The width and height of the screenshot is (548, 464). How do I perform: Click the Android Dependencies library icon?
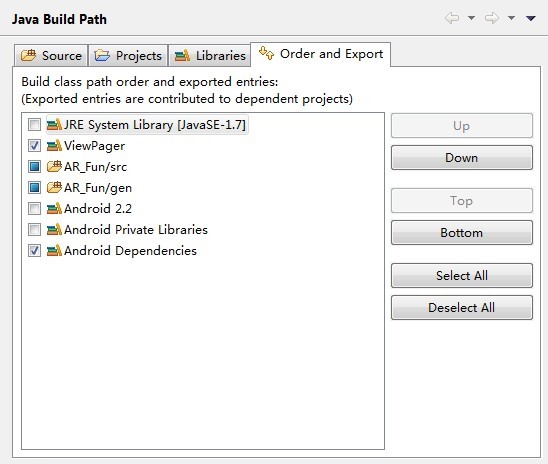tap(54, 250)
